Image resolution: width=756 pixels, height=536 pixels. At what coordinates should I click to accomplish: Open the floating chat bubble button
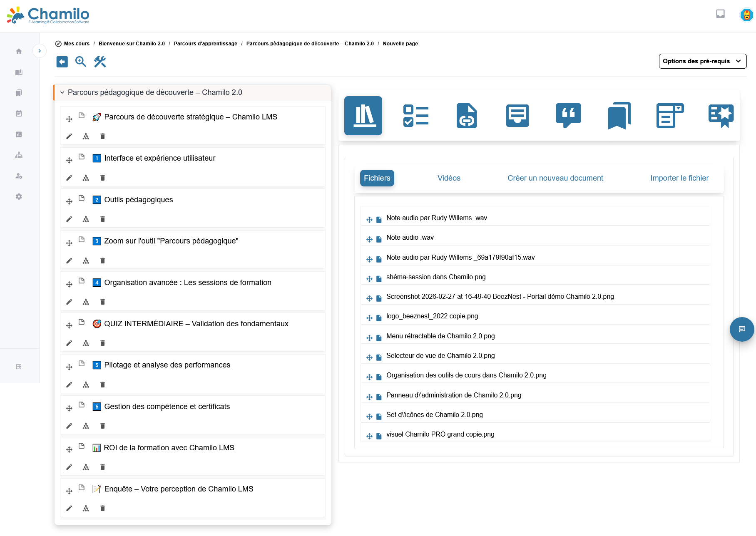click(742, 329)
